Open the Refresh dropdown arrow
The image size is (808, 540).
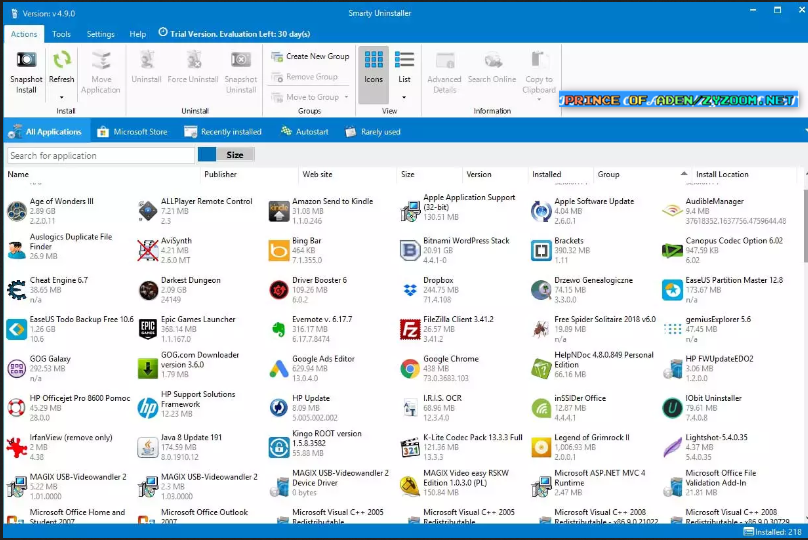click(x=61, y=97)
